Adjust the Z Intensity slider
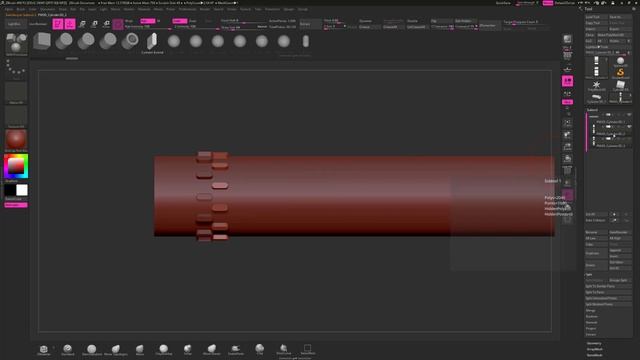640x360 pixels. [x=196, y=27]
